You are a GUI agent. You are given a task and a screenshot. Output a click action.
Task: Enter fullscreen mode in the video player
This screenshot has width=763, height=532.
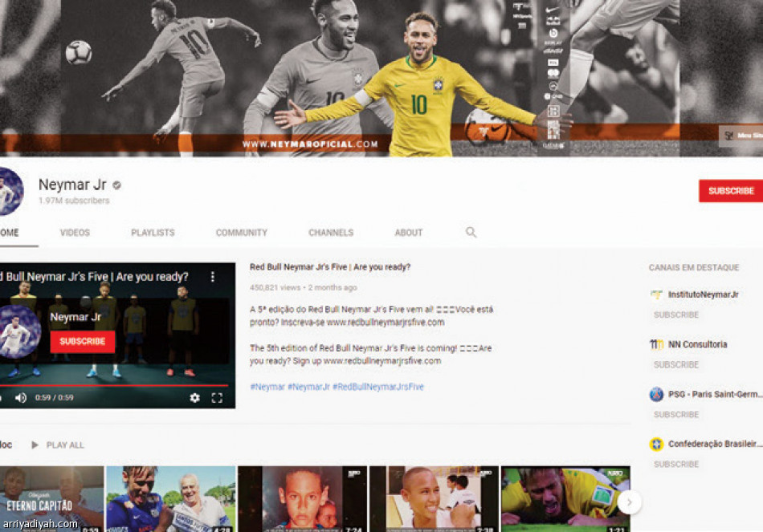pos(217,398)
